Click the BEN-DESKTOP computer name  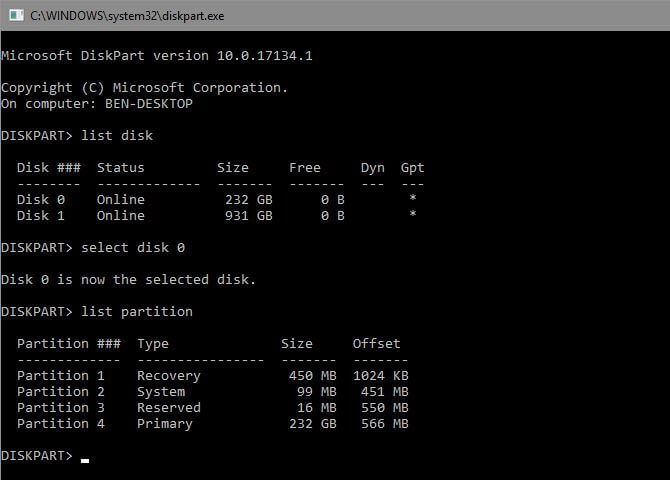click(x=149, y=103)
